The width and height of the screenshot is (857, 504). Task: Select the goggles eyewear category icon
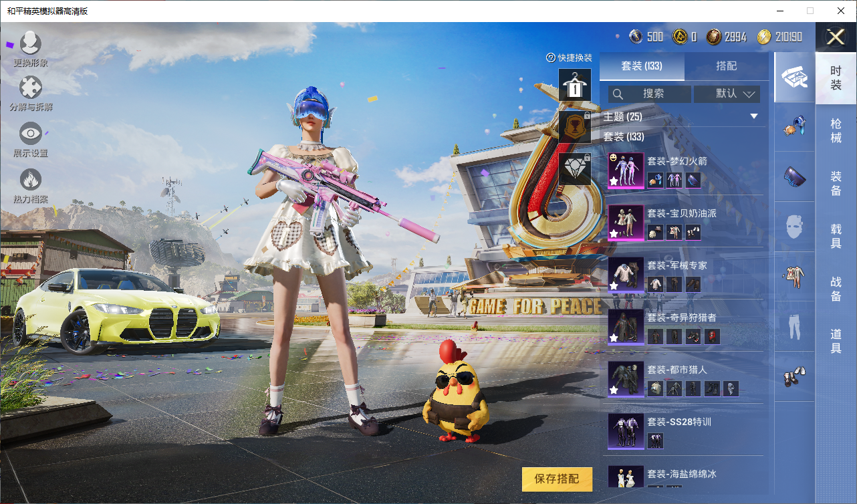tap(794, 177)
